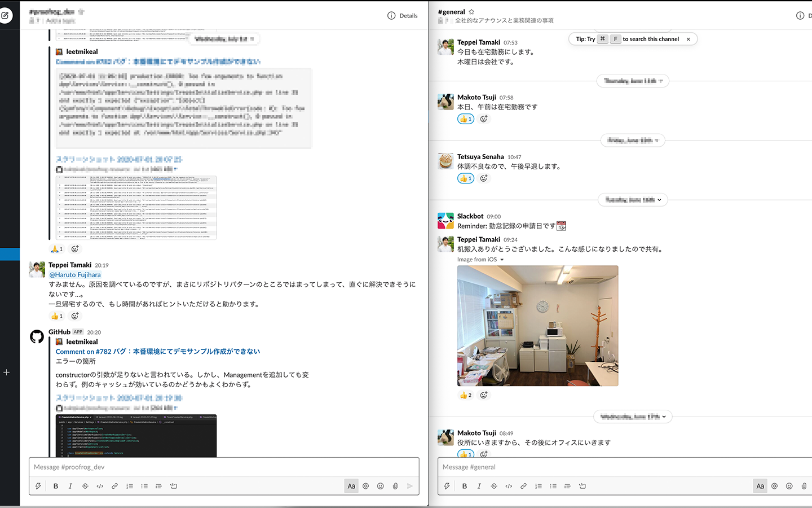
Task: Add a hyperlink in the #general composer
Action: (x=523, y=486)
